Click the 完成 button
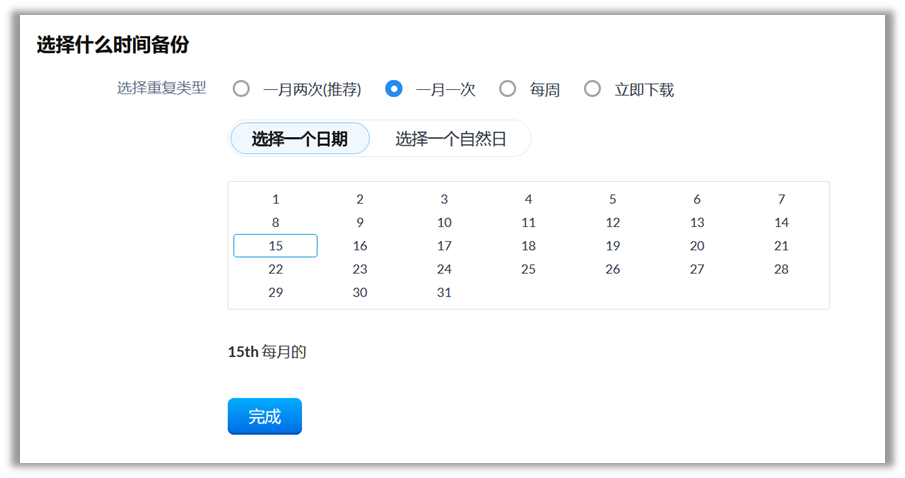Screen dimensions: 905x478 264,417
